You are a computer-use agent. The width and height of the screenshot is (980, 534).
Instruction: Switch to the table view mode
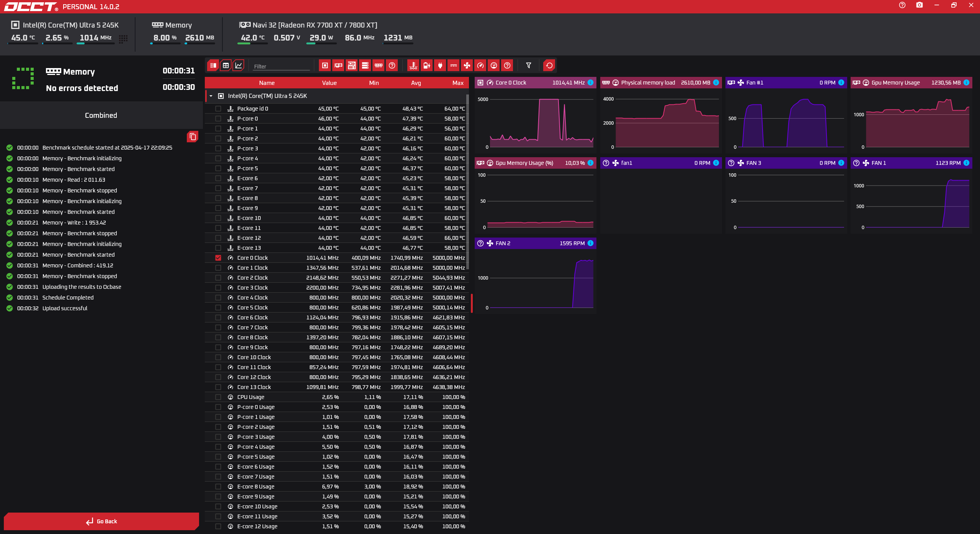(226, 65)
